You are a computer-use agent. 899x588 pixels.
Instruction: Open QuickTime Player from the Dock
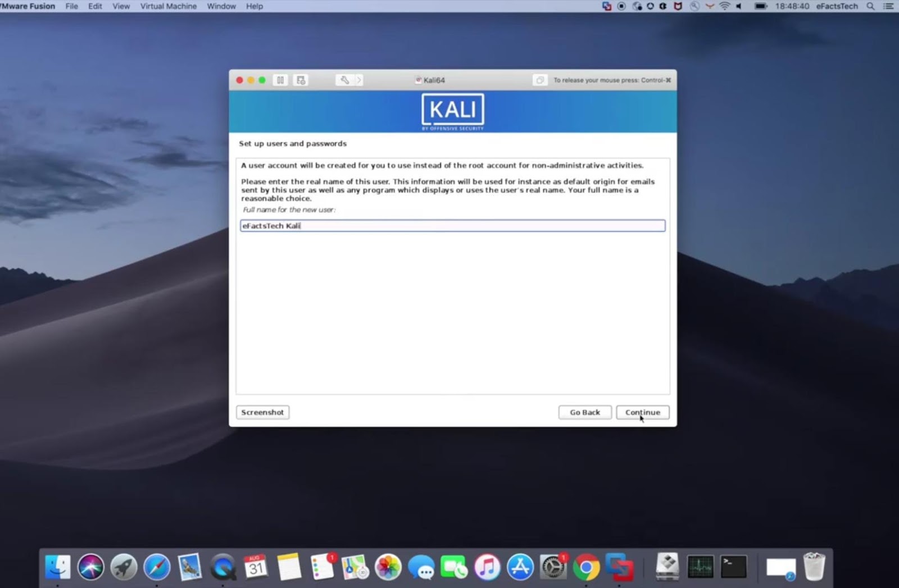(223, 567)
